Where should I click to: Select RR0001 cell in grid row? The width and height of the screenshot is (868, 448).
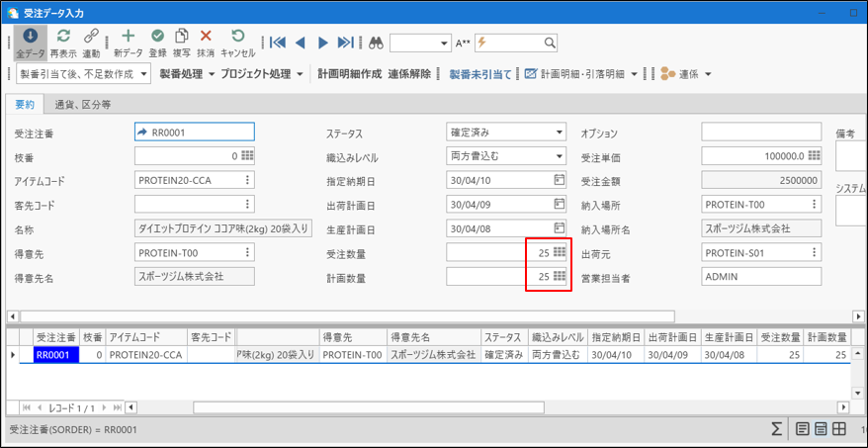[x=56, y=355]
